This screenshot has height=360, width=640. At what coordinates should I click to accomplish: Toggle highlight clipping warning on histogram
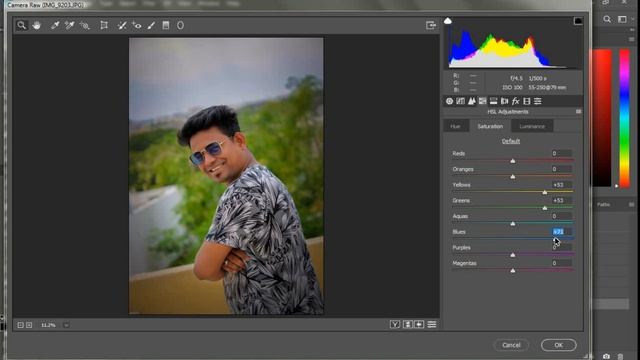578,21
